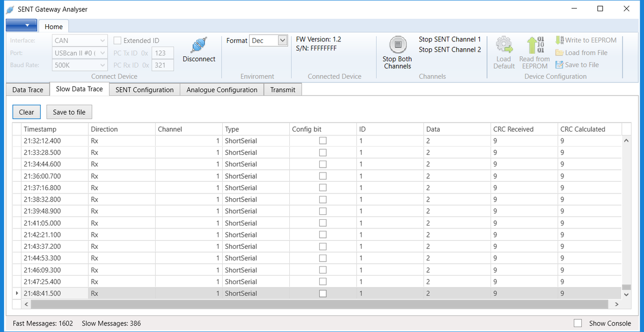Open the blue application menu button
644x332 pixels.
[x=21, y=26]
